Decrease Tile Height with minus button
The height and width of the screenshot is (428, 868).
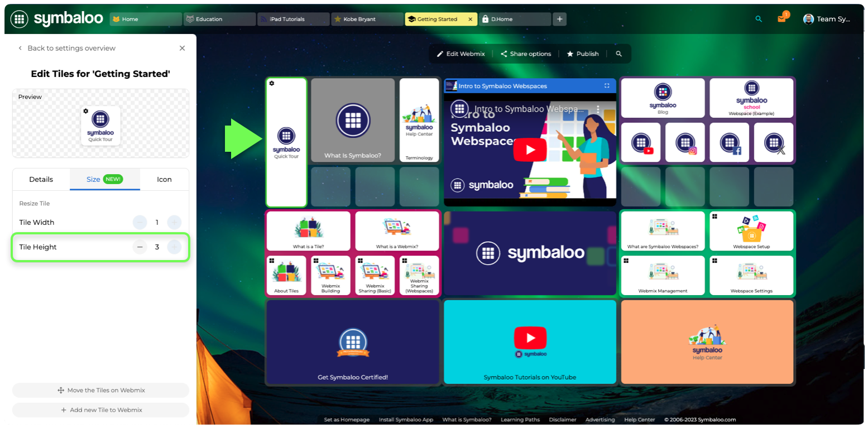pyautogui.click(x=140, y=247)
